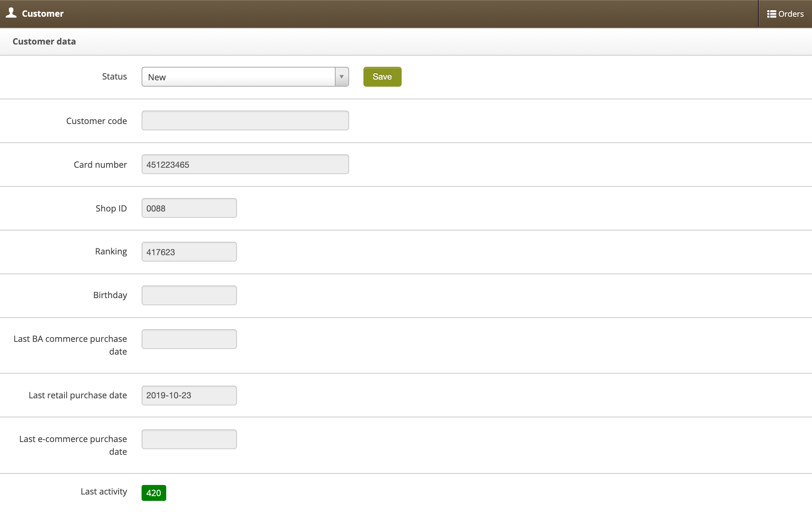Click the Last BA commerce purchase date label
The width and height of the screenshot is (812, 512).
tap(70, 345)
